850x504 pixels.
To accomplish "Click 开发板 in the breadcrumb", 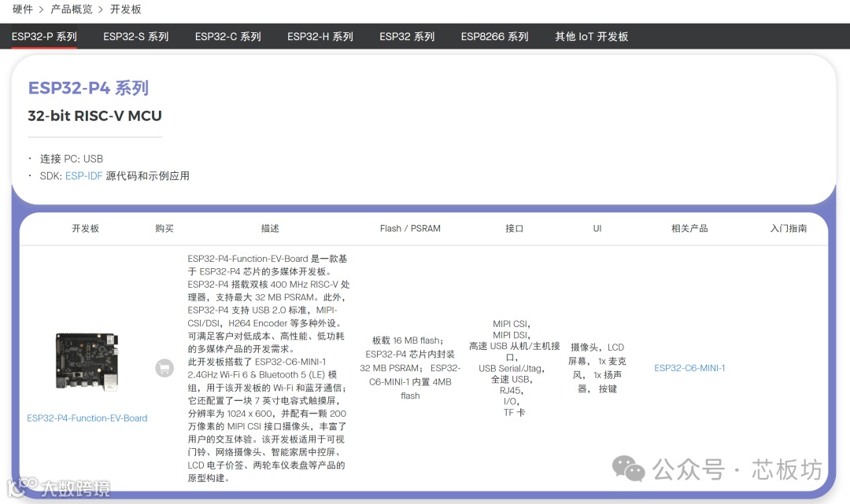I will point(126,9).
